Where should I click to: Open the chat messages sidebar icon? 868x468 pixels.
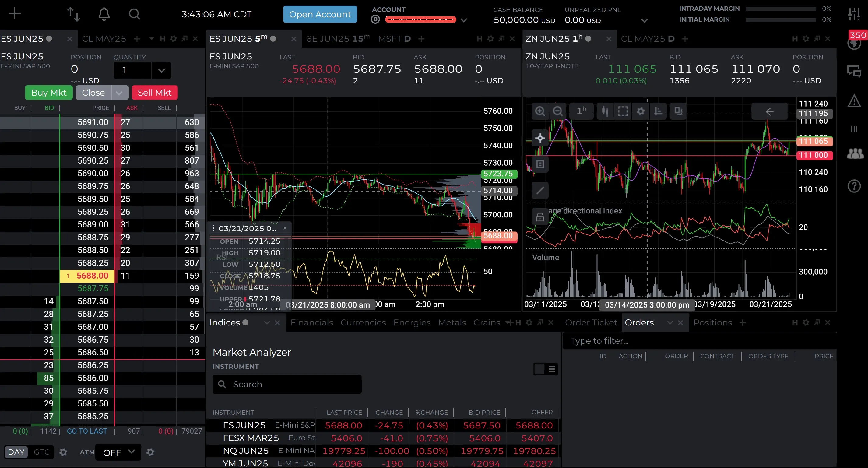pos(854,72)
